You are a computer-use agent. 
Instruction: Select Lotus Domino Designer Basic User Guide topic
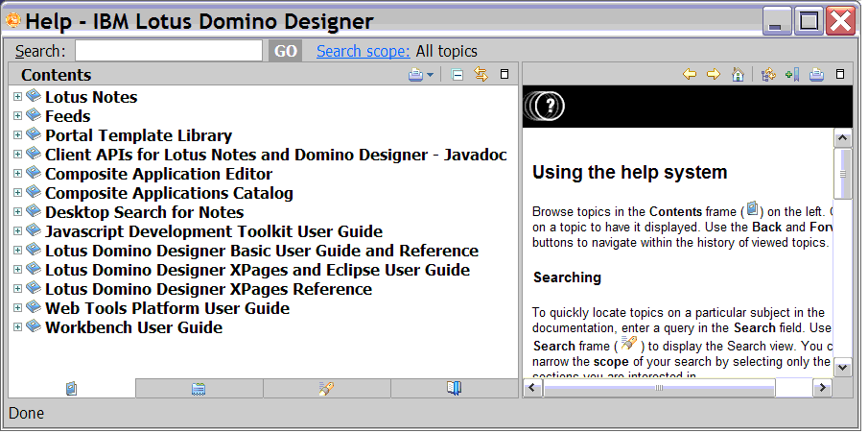(262, 251)
